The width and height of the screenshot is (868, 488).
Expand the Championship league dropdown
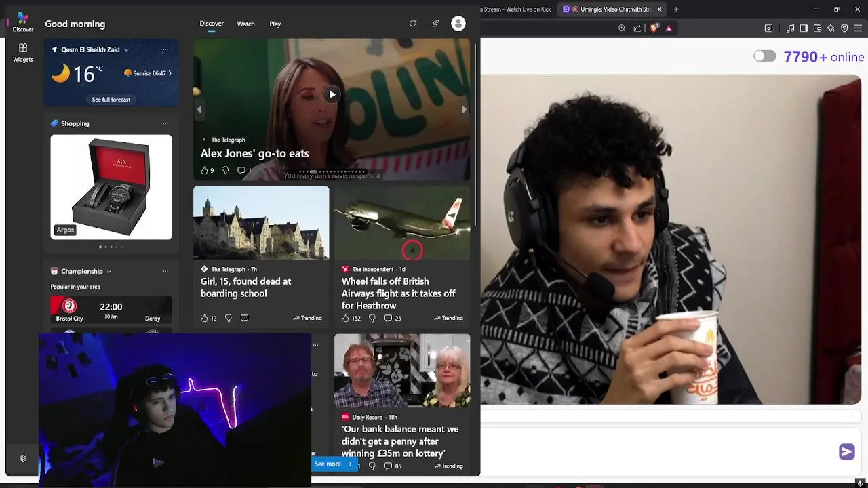click(x=108, y=271)
